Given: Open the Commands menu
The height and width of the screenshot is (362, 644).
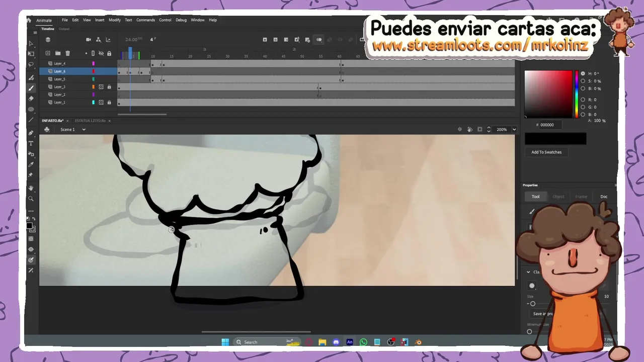Looking at the screenshot, I should point(145,20).
